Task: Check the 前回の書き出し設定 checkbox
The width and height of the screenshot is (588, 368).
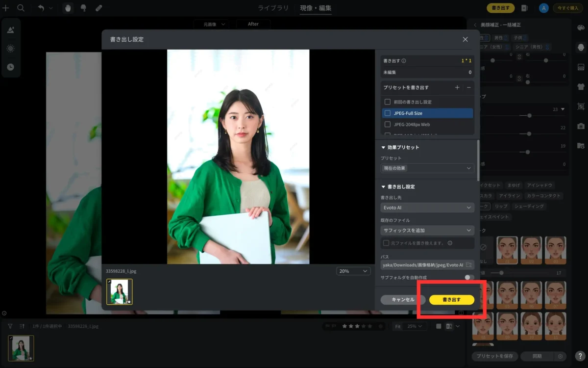Action: point(388,102)
